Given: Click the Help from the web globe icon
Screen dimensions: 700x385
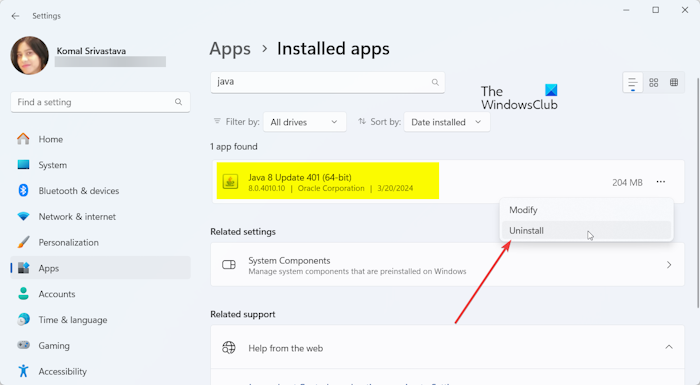Looking at the screenshot, I should coord(229,347).
